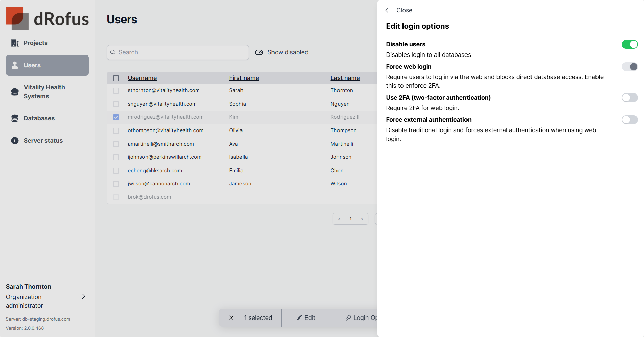
Task: Uncheck the mrodriguez@vitalityhealth.com row checkbox
Action: coord(116,117)
